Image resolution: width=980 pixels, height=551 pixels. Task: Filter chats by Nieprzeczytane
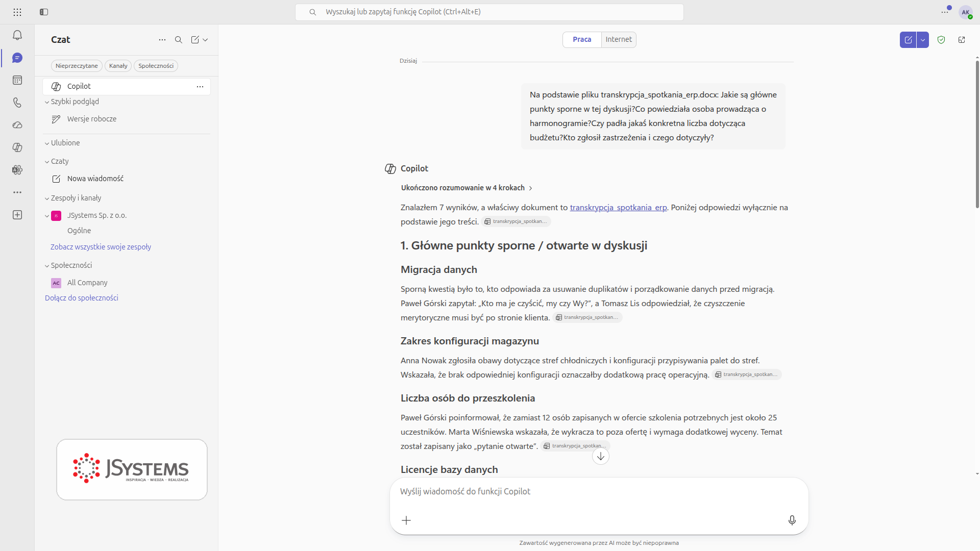pyautogui.click(x=77, y=66)
